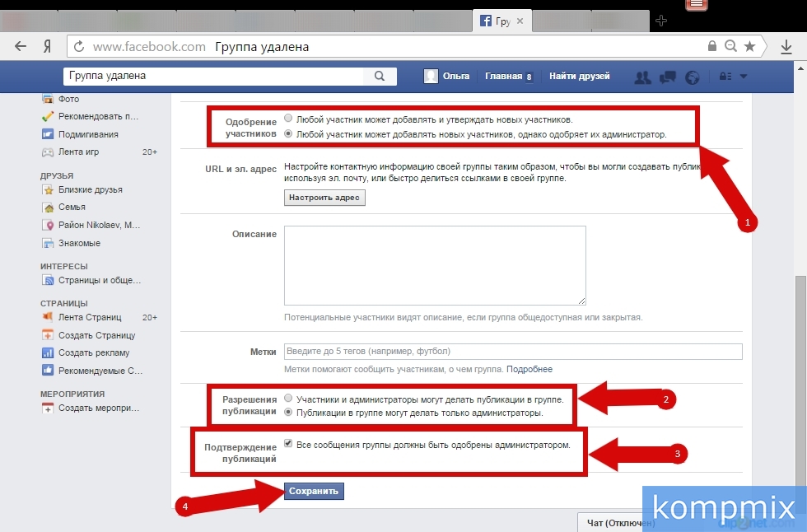Image resolution: width=807 pixels, height=532 pixels.
Task: Open friend requests icon
Action: [x=642, y=77]
